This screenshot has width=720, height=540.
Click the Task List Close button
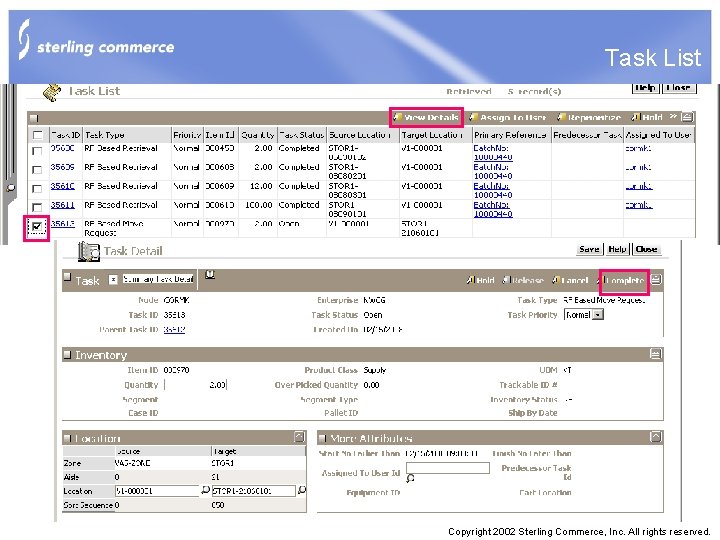point(679,88)
